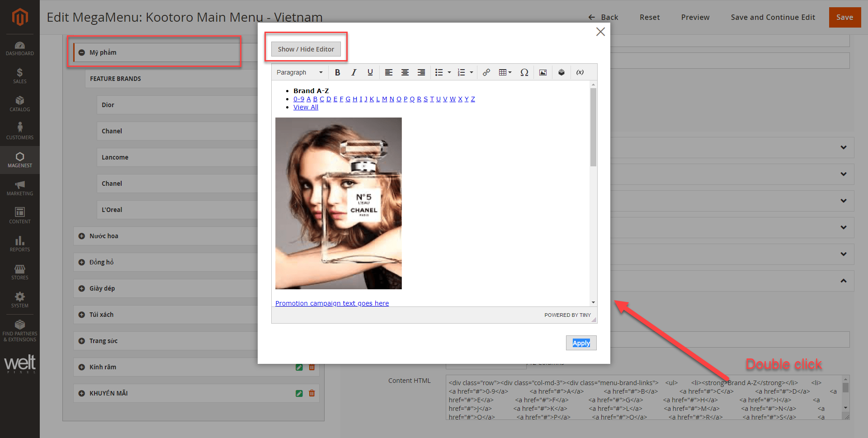The image size is (868, 438).
Task: Select the FEATURE BRANDS tree item
Action: (x=171, y=79)
